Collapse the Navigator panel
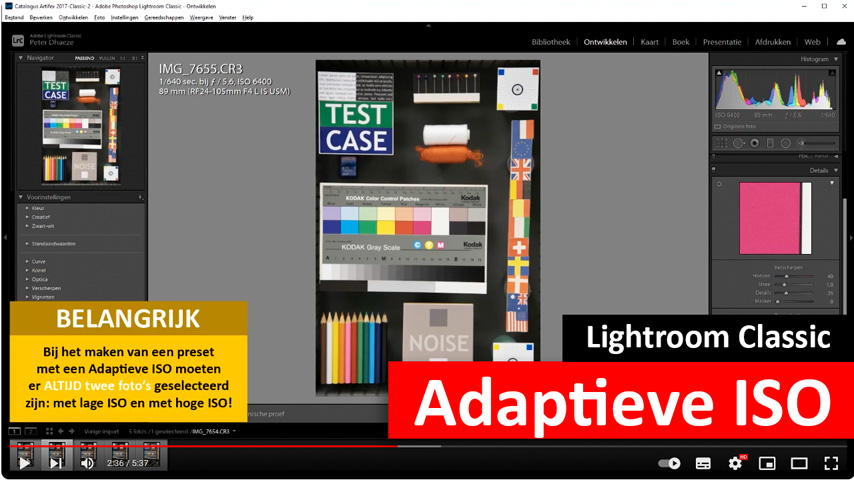This screenshot has width=854, height=480. point(21,58)
